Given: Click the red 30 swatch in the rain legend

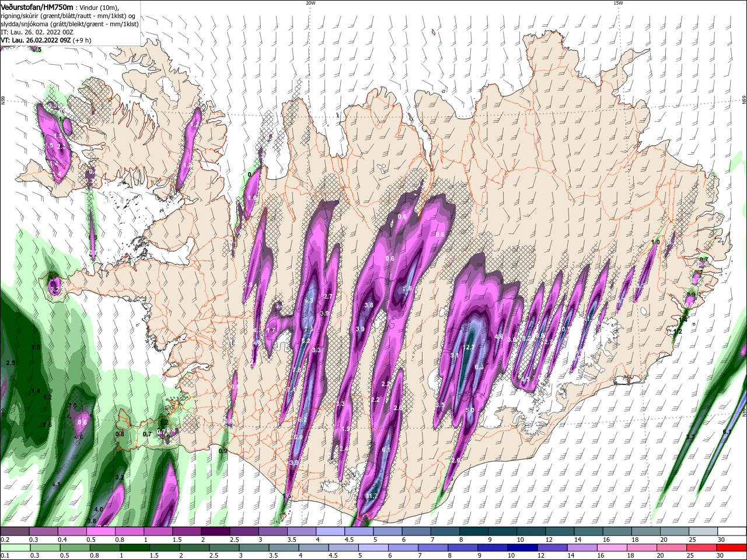Looking at the screenshot, I should [x=732, y=547].
